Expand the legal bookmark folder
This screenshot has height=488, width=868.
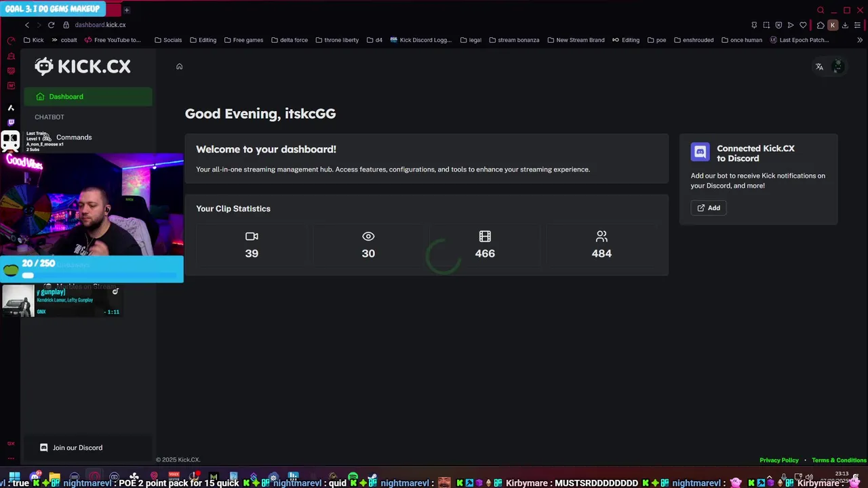click(x=471, y=40)
